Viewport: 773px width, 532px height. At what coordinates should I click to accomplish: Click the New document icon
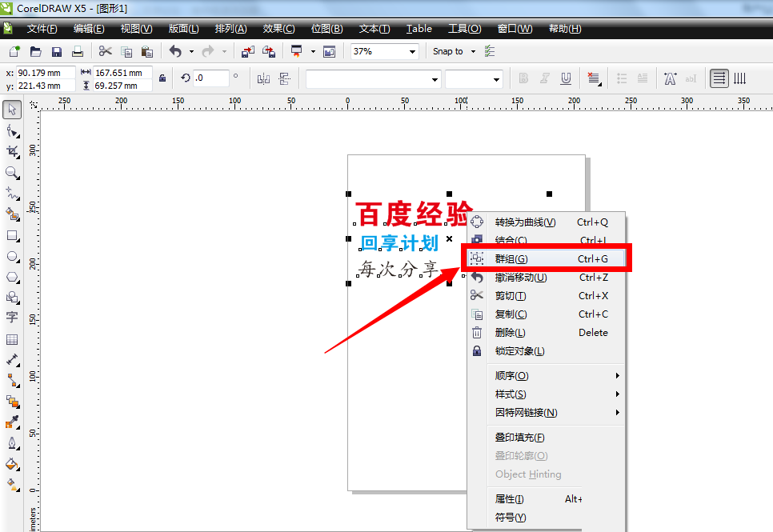14,51
